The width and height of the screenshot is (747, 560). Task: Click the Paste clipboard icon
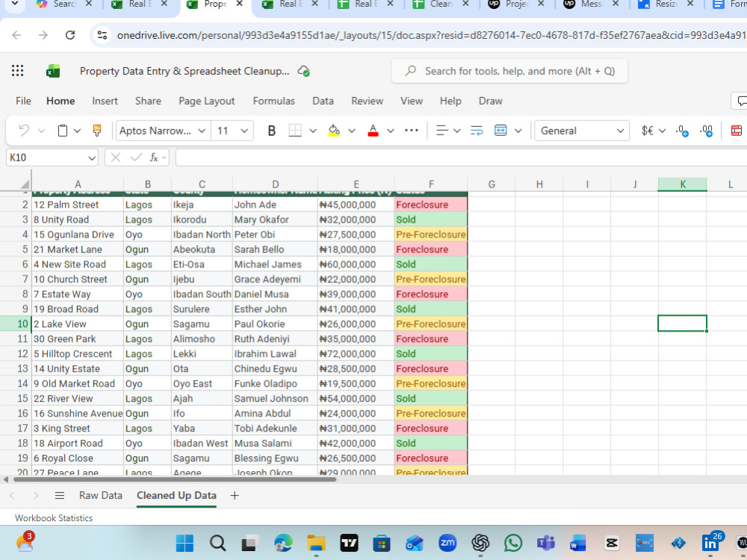point(63,131)
